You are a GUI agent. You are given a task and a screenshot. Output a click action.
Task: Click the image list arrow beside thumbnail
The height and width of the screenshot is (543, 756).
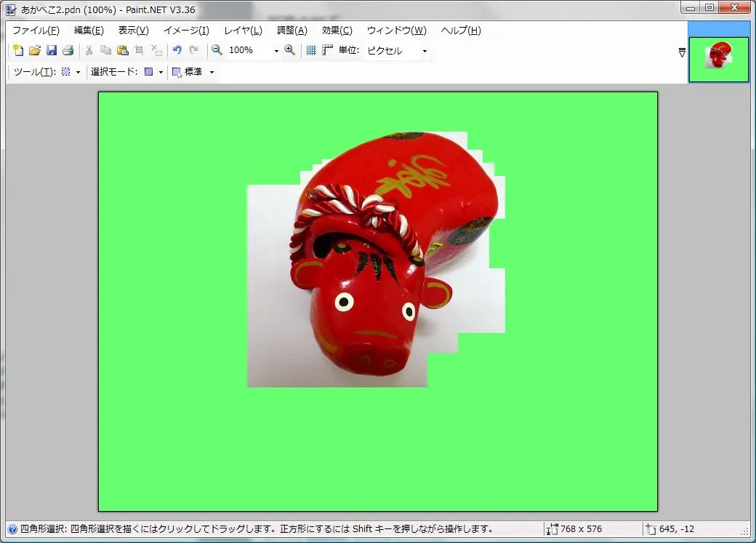682,52
